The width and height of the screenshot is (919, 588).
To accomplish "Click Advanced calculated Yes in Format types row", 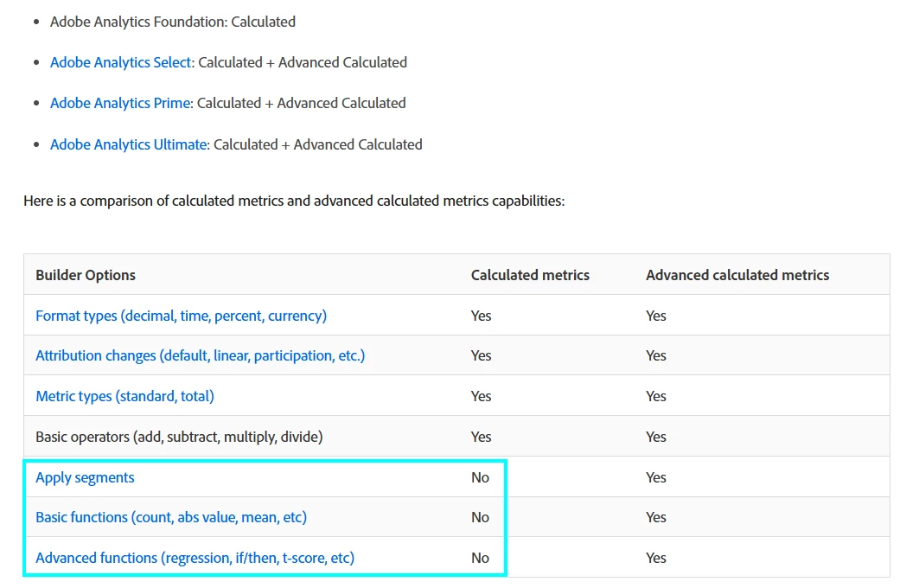I will pos(656,316).
